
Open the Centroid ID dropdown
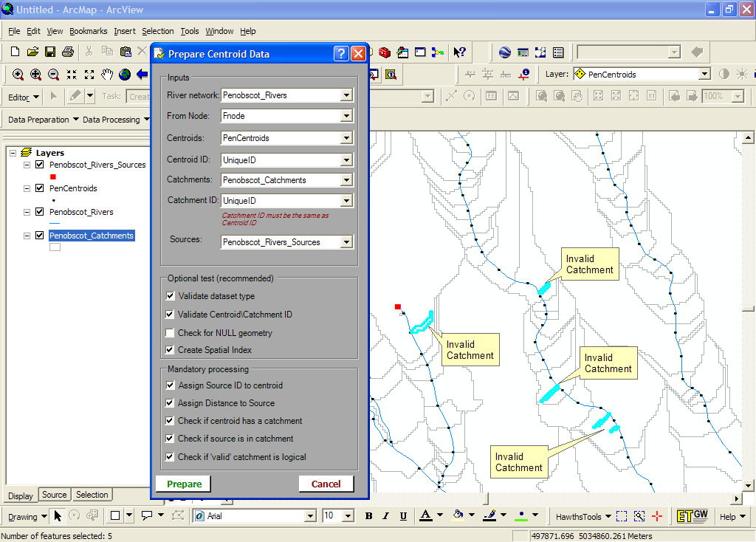coord(346,159)
